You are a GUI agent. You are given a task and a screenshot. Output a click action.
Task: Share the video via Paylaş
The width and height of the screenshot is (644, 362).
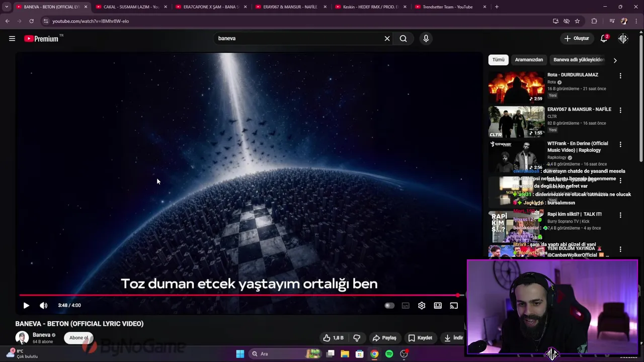384,338
